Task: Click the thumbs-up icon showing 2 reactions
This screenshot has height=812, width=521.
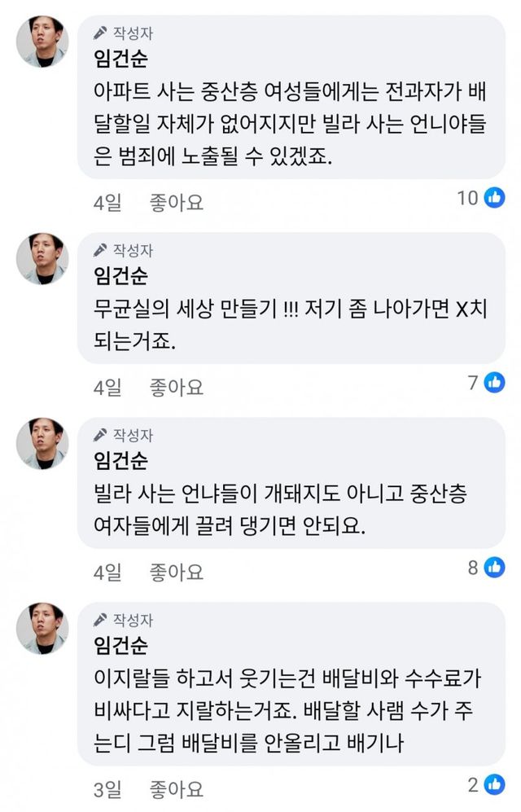Action: point(495,785)
